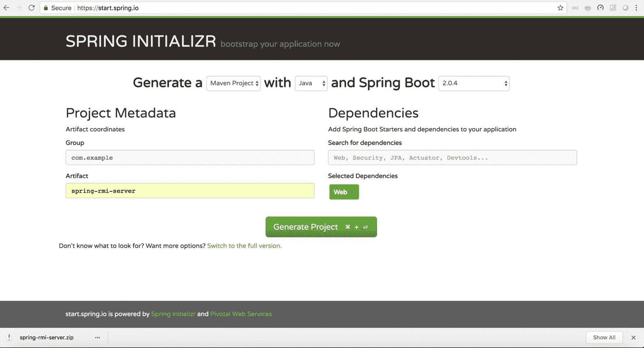Open the Pivotal Web Services link
644x348 pixels.
(x=241, y=314)
